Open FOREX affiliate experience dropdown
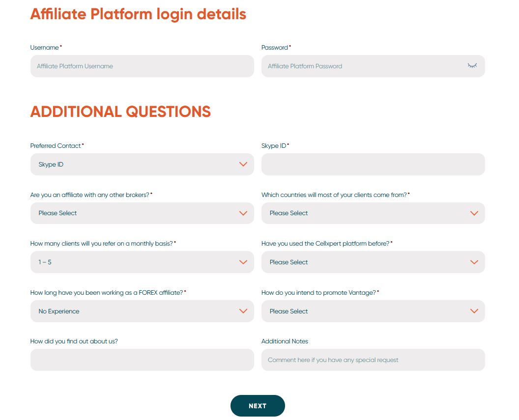This screenshot has height=420, width=519. click(142, 311)
